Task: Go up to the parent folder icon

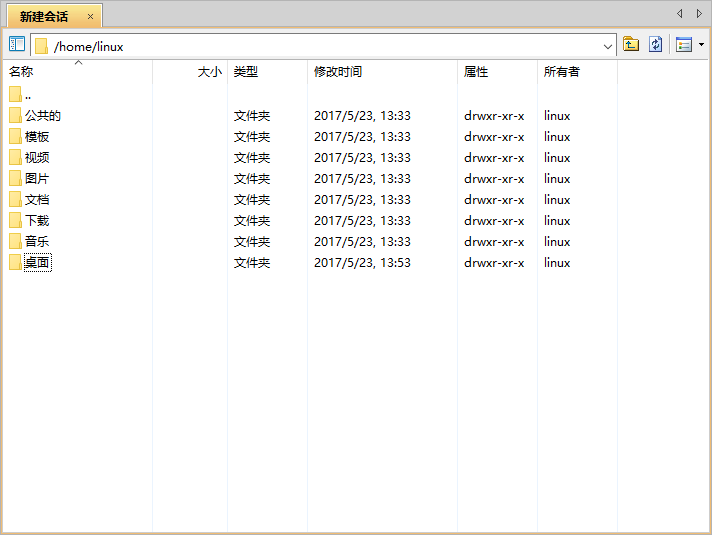Action: point(631,44)
